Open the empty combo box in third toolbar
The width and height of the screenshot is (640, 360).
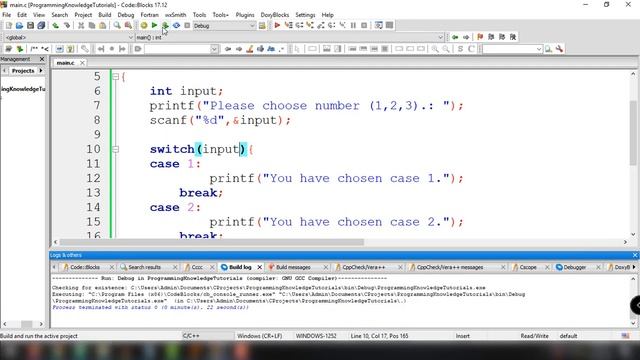click(x=214, y=49)
